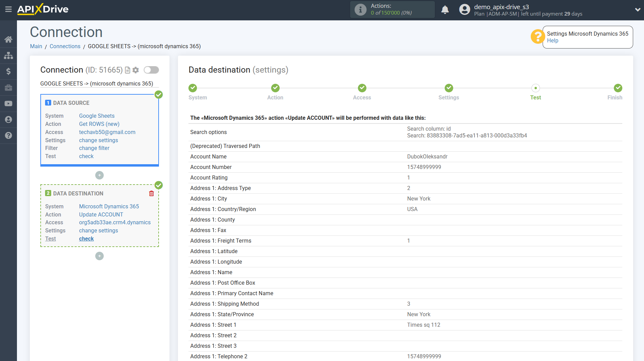Click the Data Source green checkmark

click(159, 95)
